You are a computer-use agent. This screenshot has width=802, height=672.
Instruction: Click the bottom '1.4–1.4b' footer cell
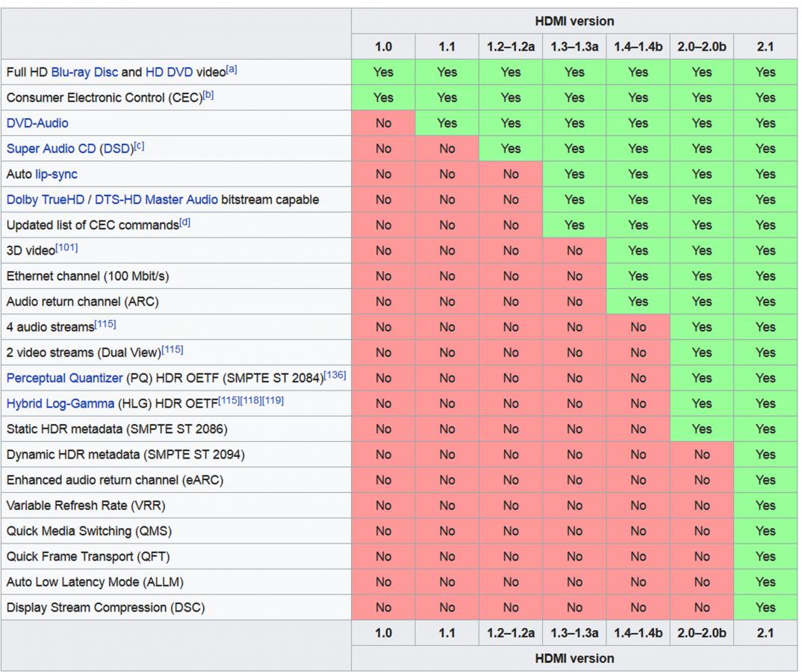638,633
